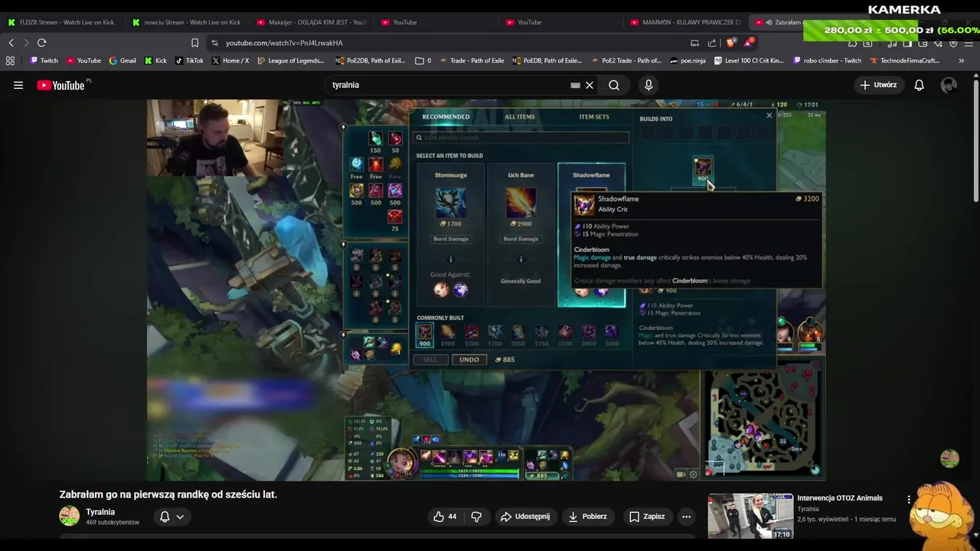Open options menu for Interwencja OTOZ Animals

[909, 499]
